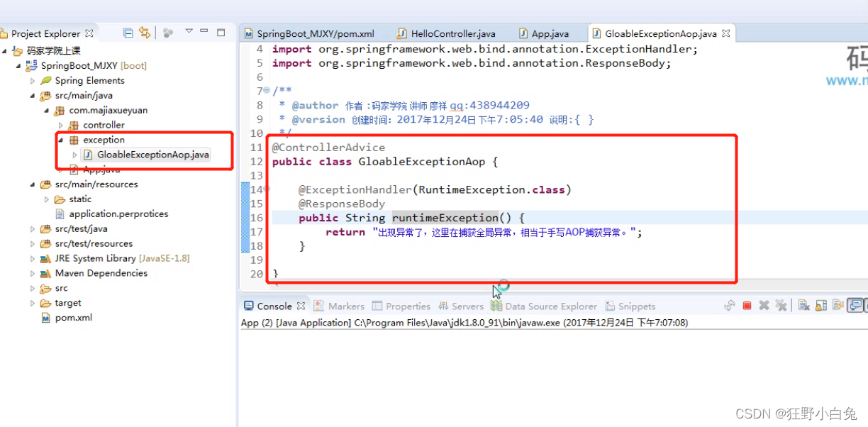Collapse src/main/resources folder
868x427 pixels.
point(33,184)
